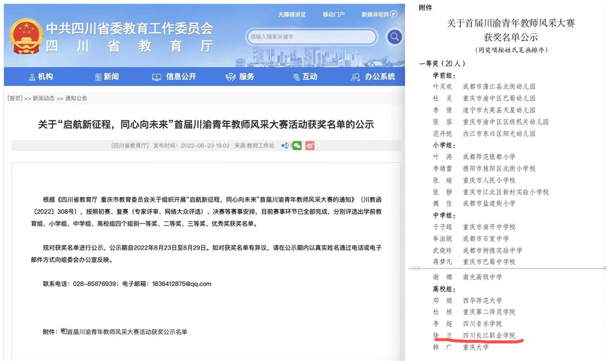Click the 互动 chat icon
The height and width of the screenshot is (364, 610).
(296, 77)
